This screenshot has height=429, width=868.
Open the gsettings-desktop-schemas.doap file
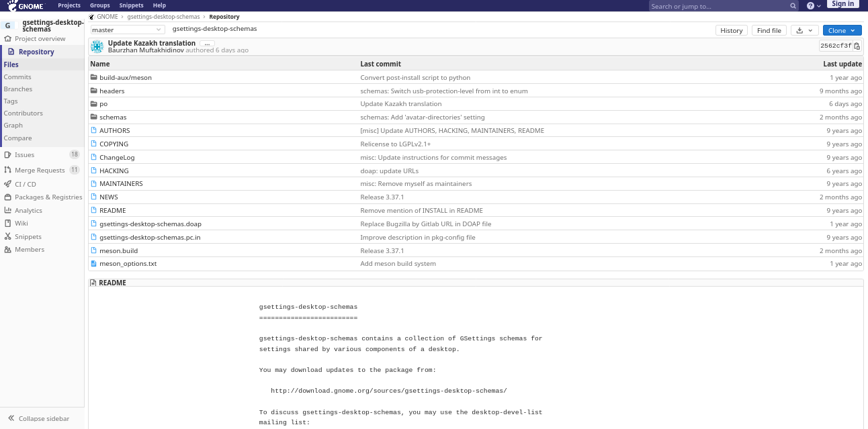point(150,224)
